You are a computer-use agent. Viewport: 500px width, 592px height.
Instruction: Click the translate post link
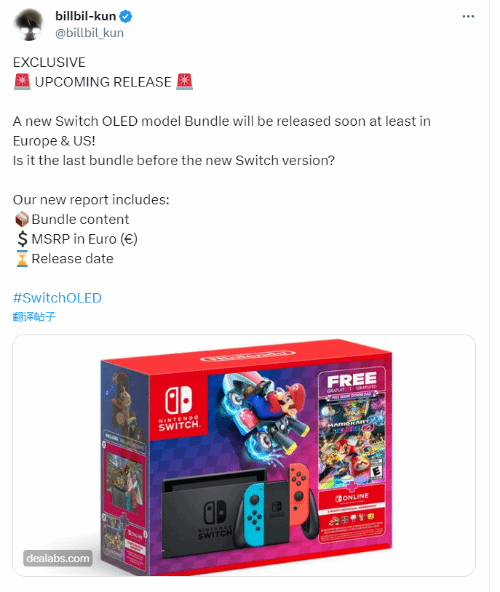pyautogui.click(x=34, y=316)
